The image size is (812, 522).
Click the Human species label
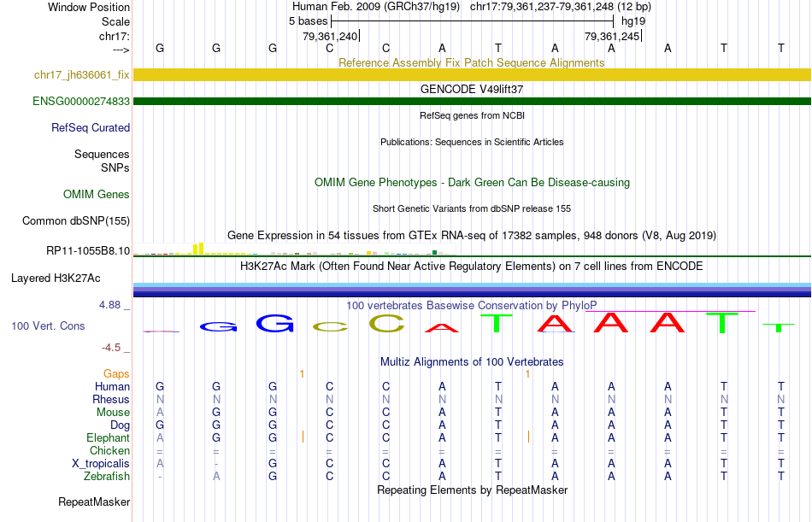tap(112, 387)
